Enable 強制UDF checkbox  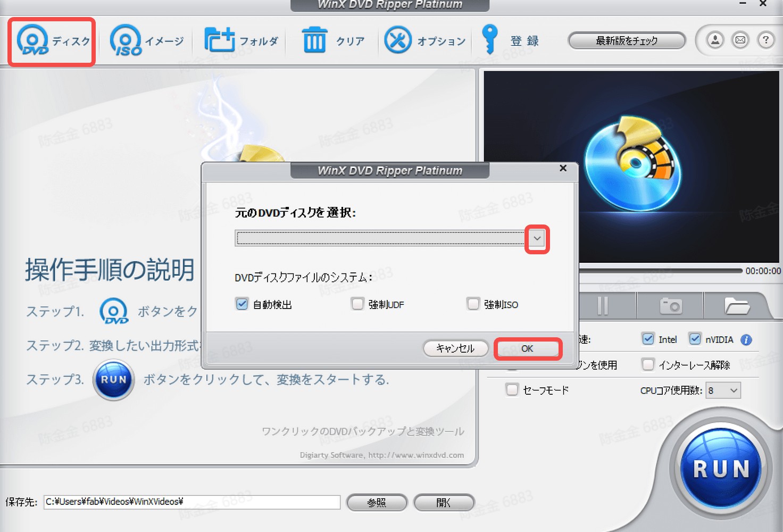pos(357,304)
